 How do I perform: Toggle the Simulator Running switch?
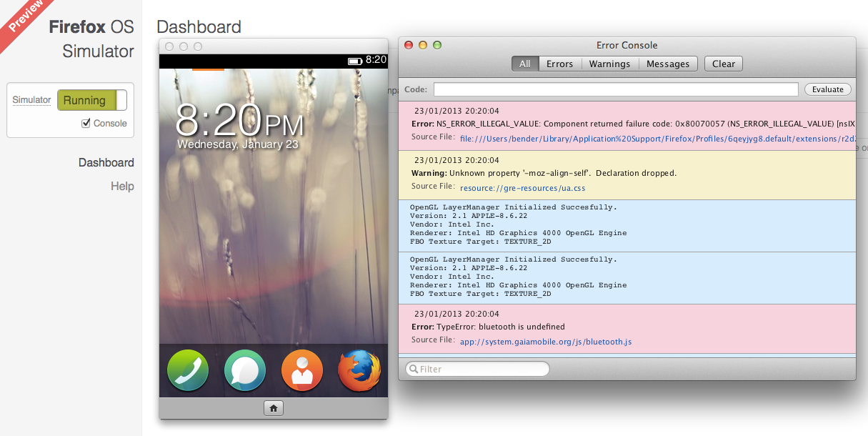[92, 100]
